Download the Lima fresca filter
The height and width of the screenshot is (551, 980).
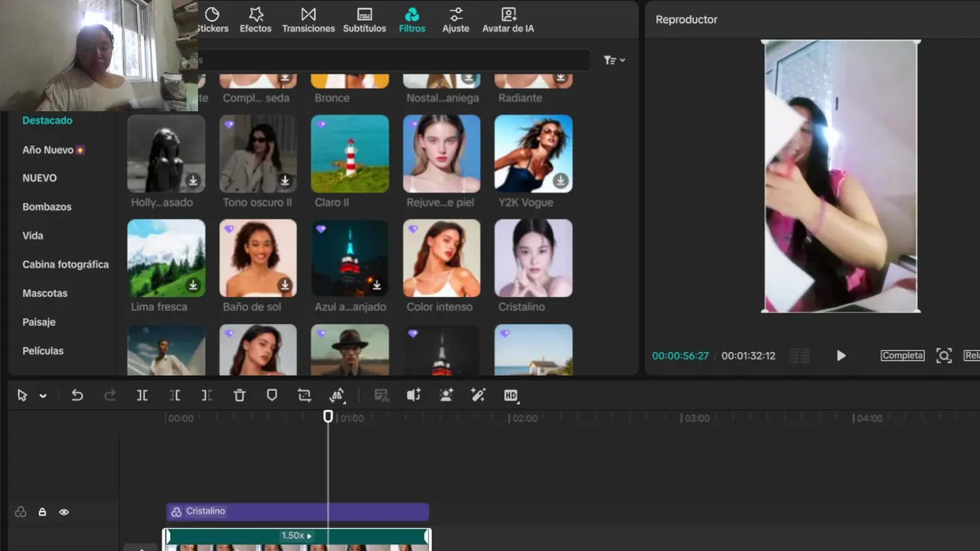pyautogui.click(x=193, y=285)
